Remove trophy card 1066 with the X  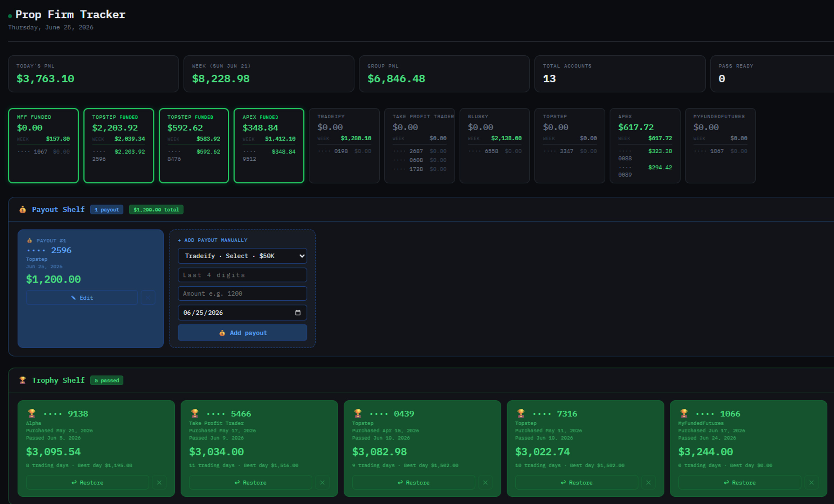point(811,482)
